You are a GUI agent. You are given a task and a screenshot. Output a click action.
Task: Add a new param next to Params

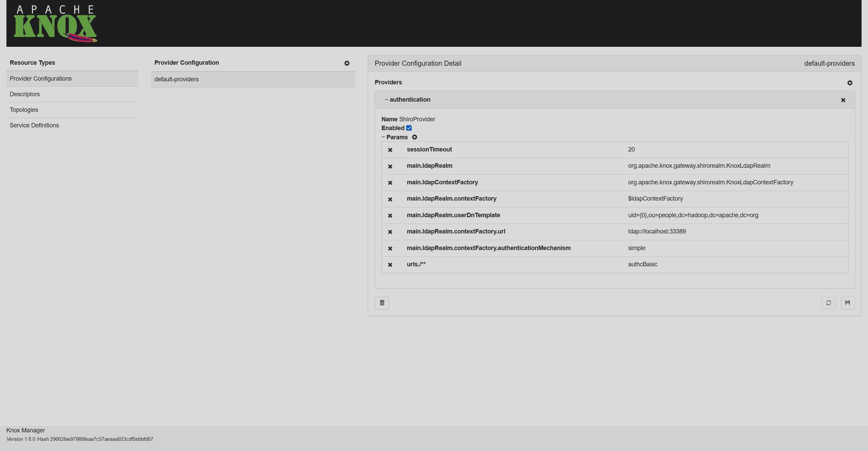414,137
